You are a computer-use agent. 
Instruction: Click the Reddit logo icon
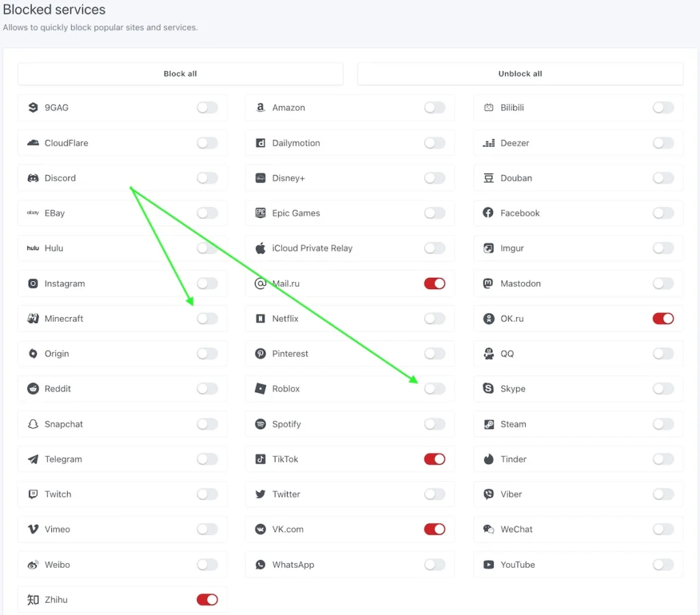click(33, 389)
